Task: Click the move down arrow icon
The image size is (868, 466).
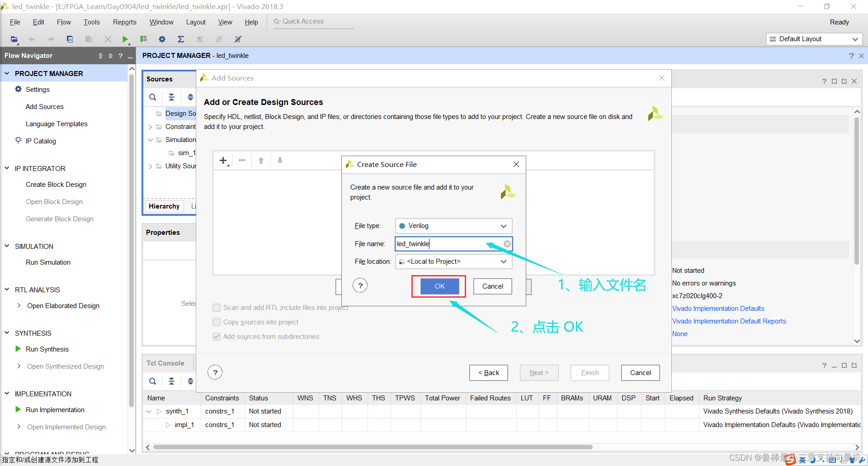Action: 280,161
